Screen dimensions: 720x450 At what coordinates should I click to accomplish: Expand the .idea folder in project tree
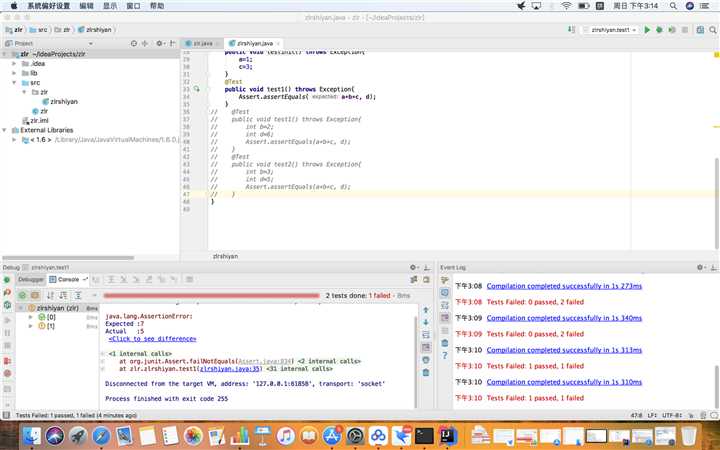(x=13, y=63)
